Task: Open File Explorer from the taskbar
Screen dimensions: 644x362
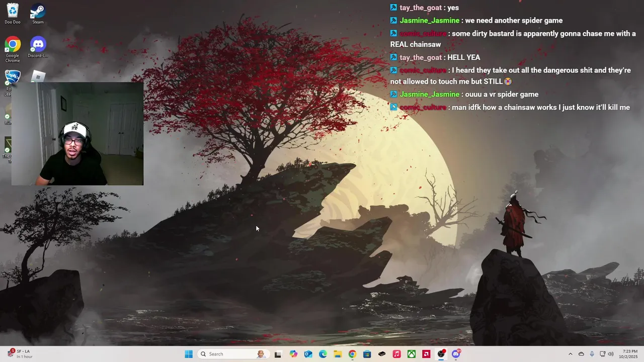Action: (x=338, y=354)
